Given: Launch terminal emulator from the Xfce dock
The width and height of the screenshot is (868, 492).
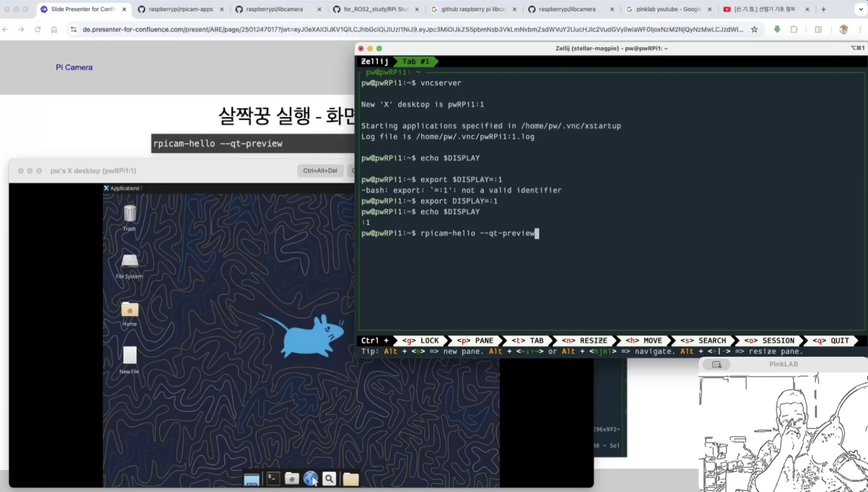Looking at the screenshot, I should (x=273, y=479).
